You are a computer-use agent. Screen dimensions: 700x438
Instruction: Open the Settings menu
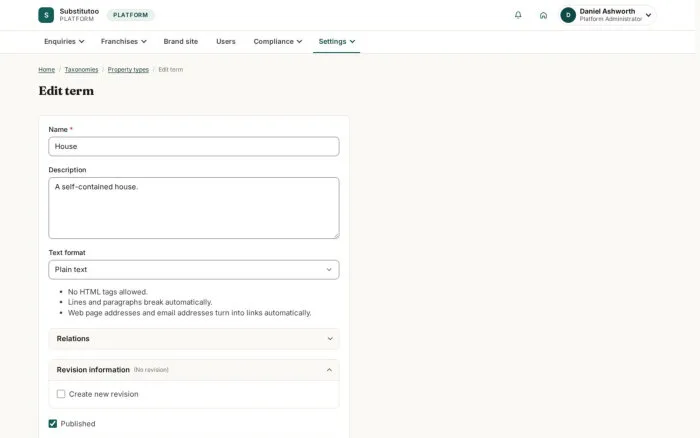(x=337, y=41)
